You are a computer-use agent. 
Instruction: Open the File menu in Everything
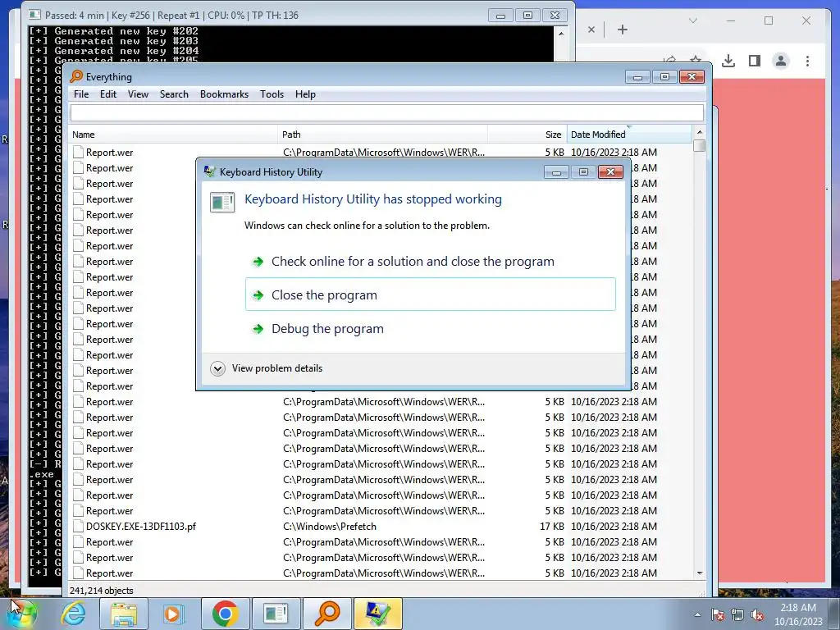(x=81, y=94)
